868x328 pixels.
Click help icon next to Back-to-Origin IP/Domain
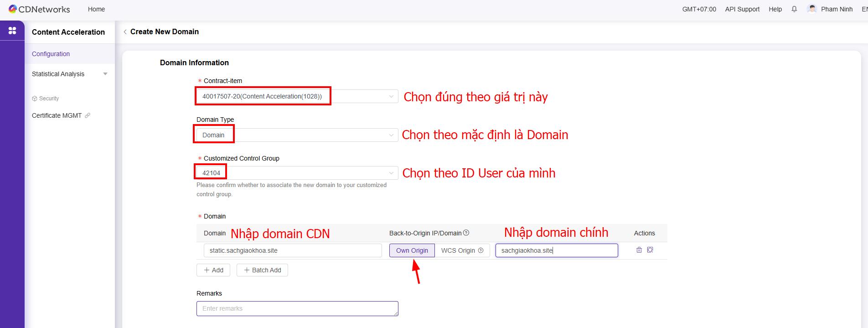466,233
